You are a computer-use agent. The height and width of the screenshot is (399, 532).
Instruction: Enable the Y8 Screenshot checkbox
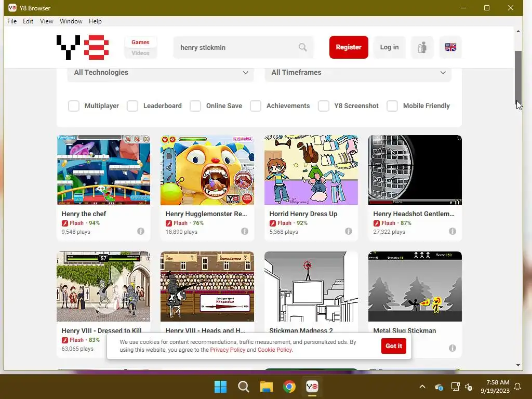pos(323,106)
